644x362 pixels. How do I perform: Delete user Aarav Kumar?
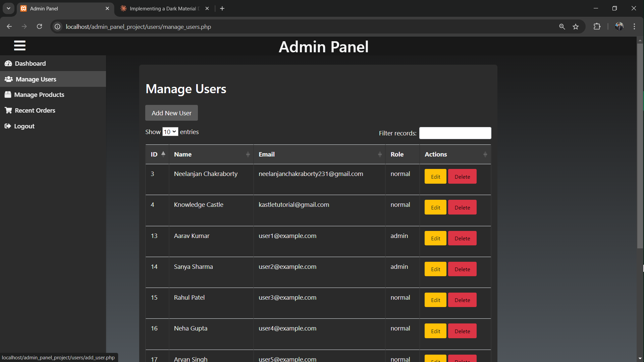tap(462, 238)
